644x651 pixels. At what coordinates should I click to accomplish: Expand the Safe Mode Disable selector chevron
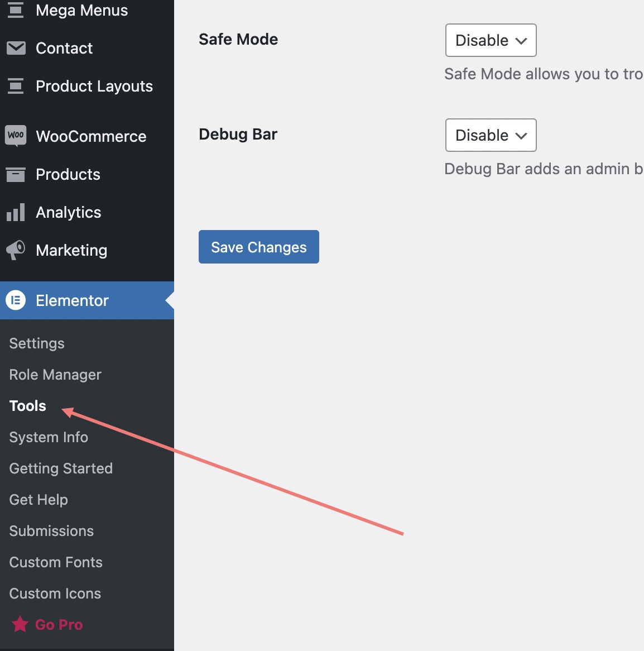522,40
